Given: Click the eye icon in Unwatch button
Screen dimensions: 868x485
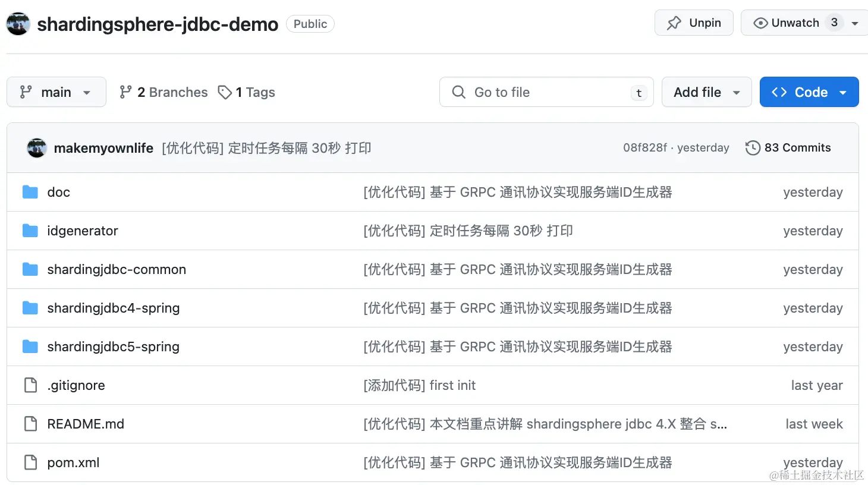Looking at the screenshot, I should pyautogui.click(x=760, y=23).
